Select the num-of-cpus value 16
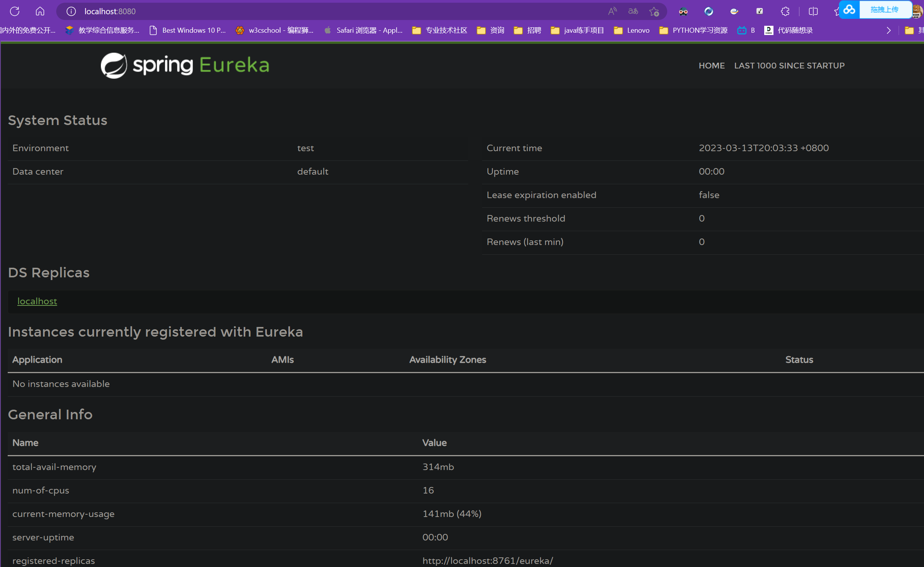Image resolution: width=924 pixels, height=567 pixels. [428, 490]
